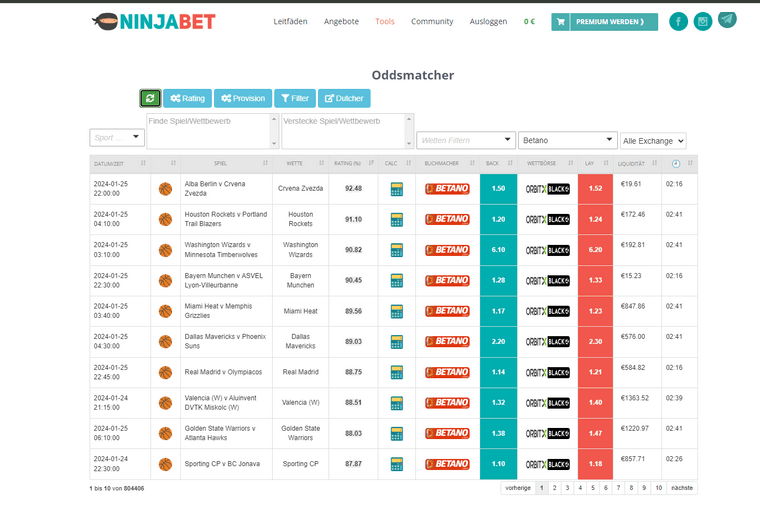The height and width of the screenshot is (518, 760).
Task: Click the clock icon column header
Action: (676, 164)
